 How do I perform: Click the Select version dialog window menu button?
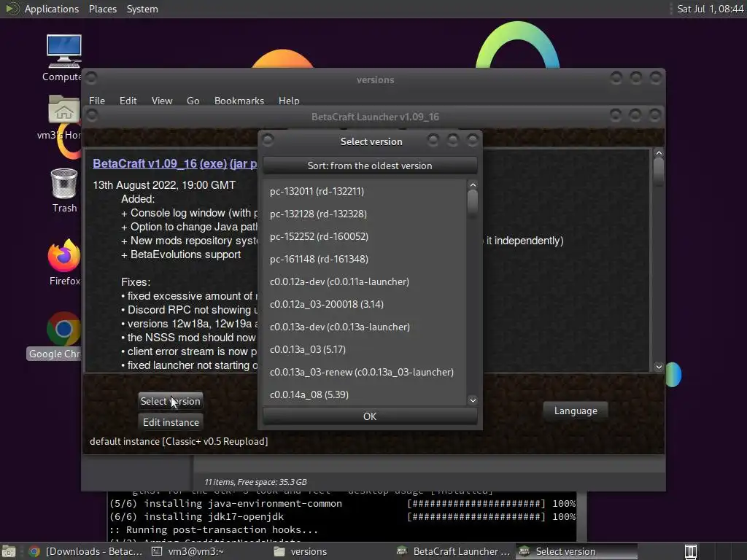268,139
